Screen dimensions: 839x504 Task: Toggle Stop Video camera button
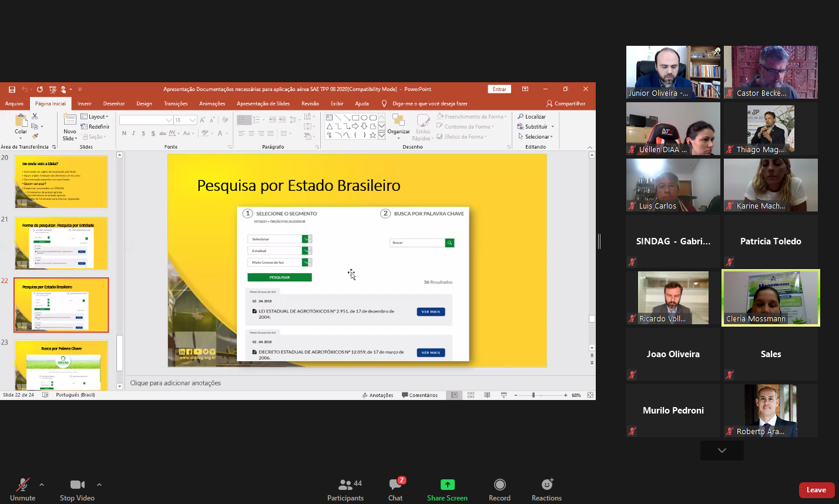coord(77,489)
